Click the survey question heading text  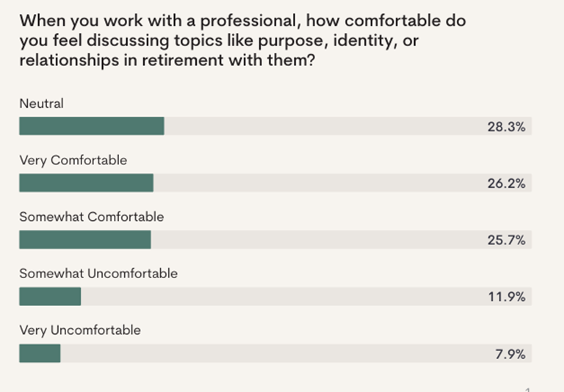(243, 40)
